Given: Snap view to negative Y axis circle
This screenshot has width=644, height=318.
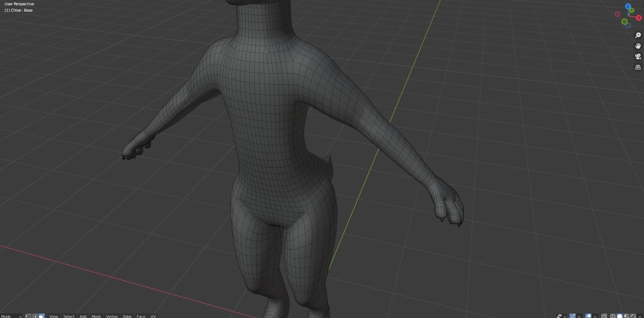Looking at the screenshot, I should 624,22.
